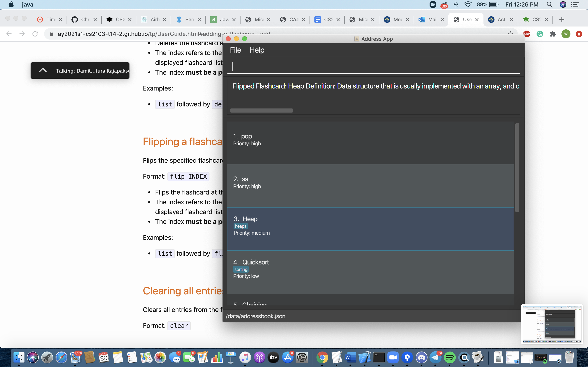The width and height of the screenshot is (588, 367).
Task: Open the AdBlock Plus extension icon
Action: coord(527,34)
